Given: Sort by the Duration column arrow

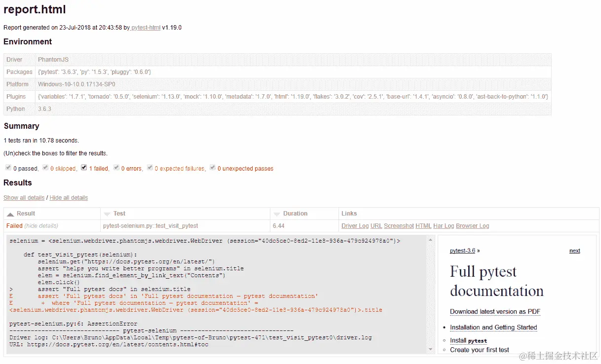Looking at the screenshot, I should point(277,214).
